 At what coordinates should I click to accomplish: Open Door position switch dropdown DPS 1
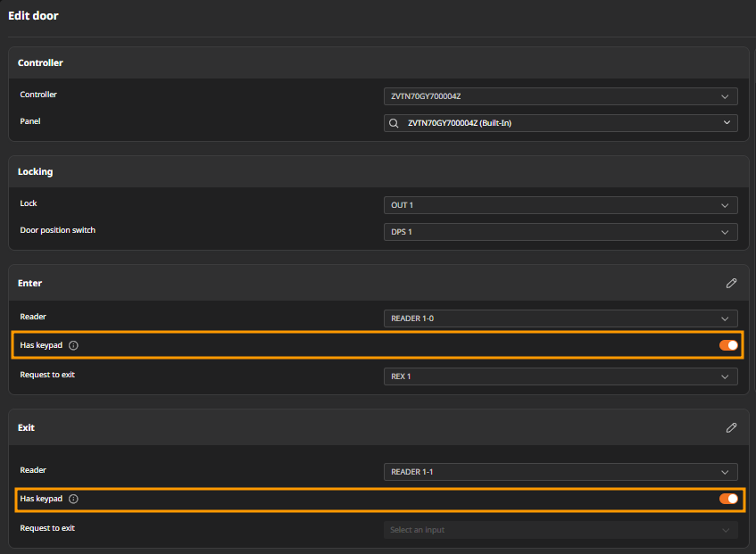pos(561,232)
